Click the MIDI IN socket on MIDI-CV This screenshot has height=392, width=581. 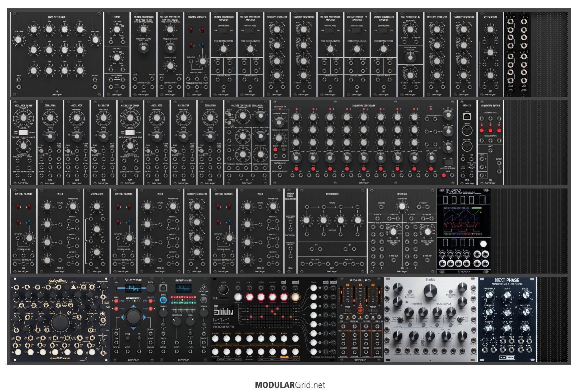[x=467, y=130]
